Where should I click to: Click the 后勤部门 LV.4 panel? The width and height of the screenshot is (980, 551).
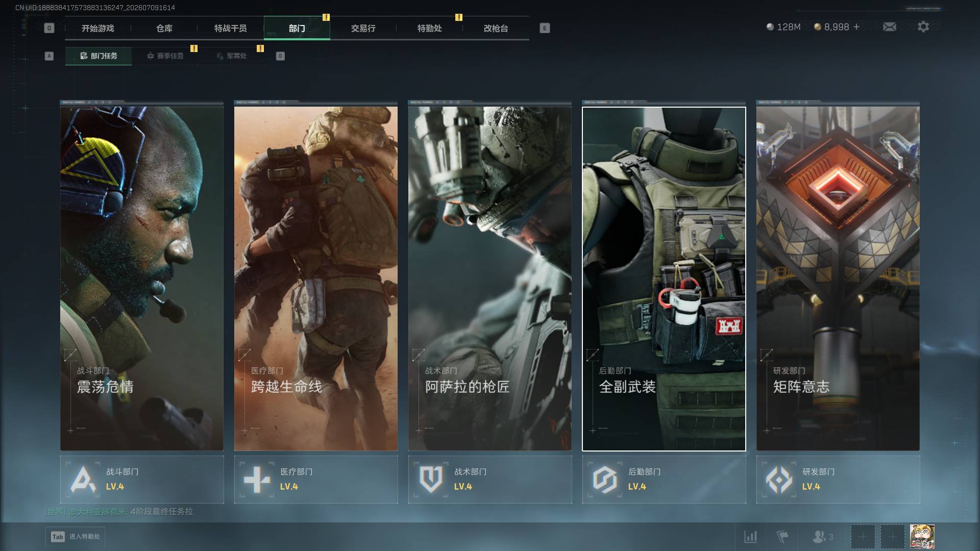(x=664, y=480)
